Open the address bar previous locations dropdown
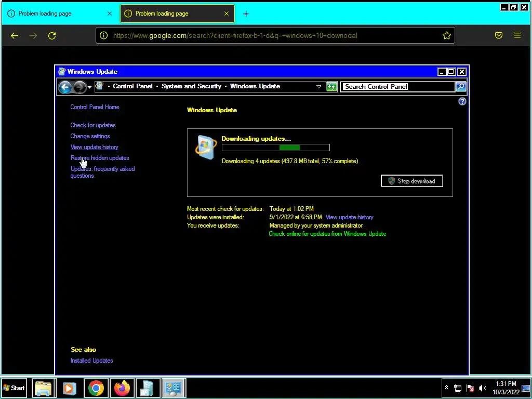Viewport: 532px width, 399px height. tap(318, 87)
